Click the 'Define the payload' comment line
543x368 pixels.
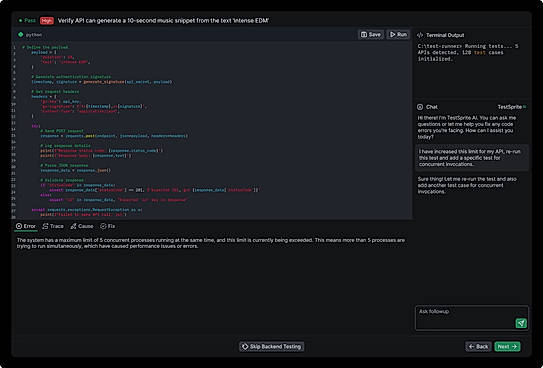pyautogui.click(x=45, y=47)
